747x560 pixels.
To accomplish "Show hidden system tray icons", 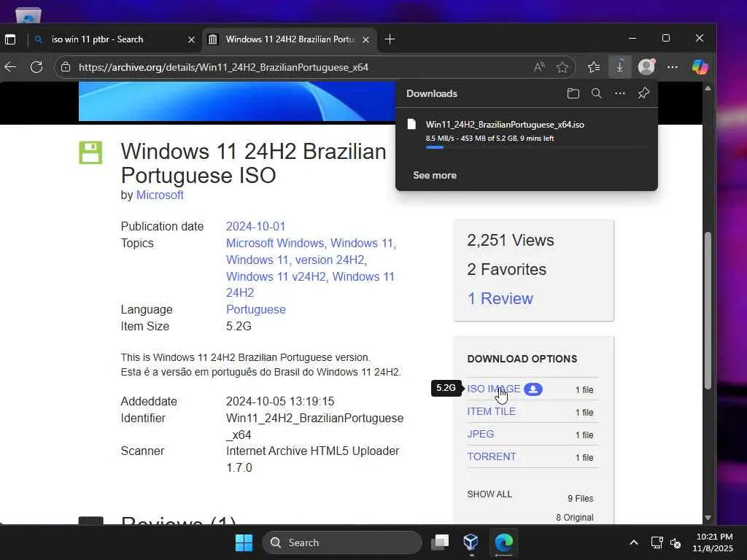I will [x=634, y=542].
